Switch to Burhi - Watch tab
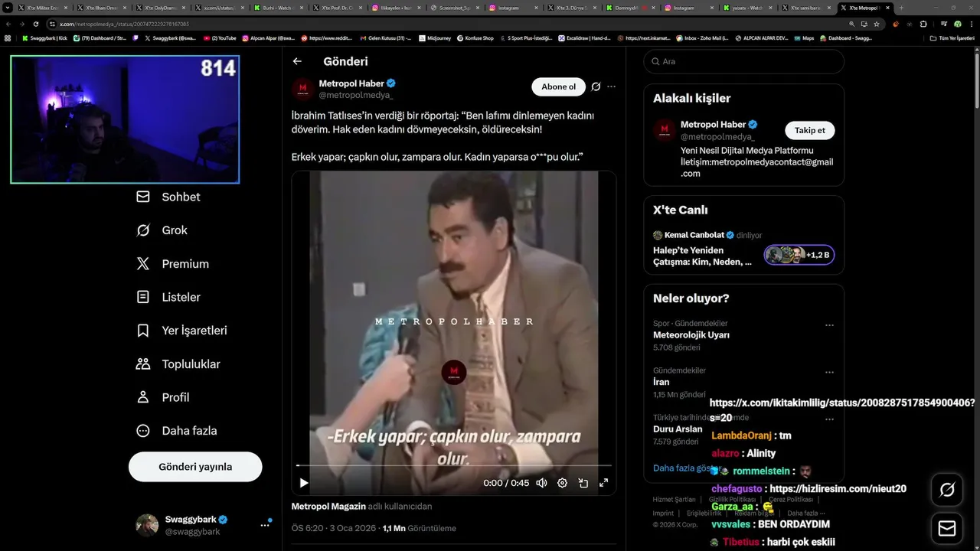The height and width of the screenshot is (551, 980). click(278, 8)
